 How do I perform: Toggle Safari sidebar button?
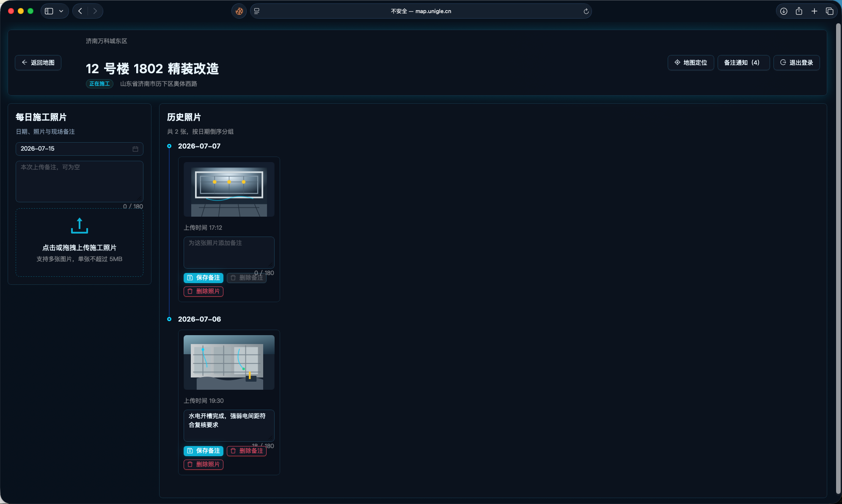point(49,11)
